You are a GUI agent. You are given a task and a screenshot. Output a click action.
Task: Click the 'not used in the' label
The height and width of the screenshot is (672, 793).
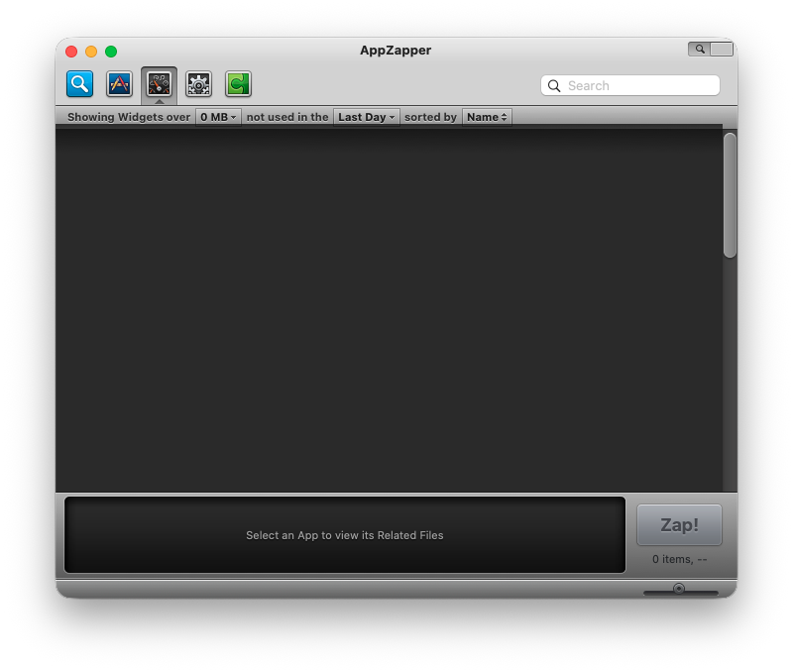[x=287, y=117]
